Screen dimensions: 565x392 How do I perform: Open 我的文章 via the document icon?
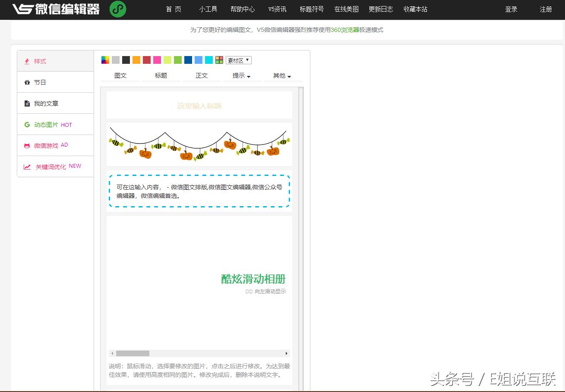click(27, 103)
